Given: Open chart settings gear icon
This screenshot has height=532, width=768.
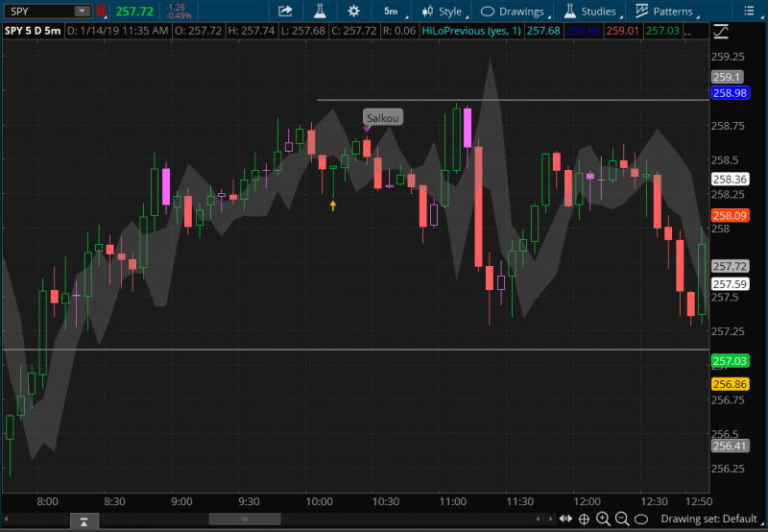Looking at the screenshot, I should tap(353, 11).
